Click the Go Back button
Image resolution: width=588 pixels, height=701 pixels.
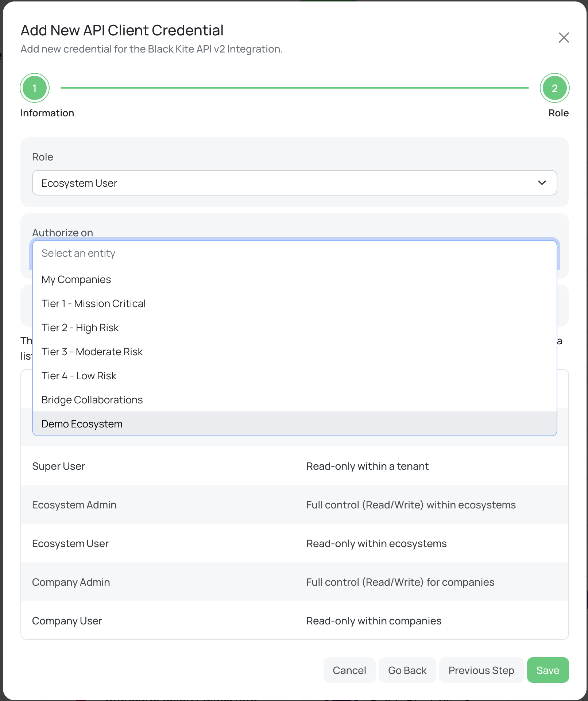point(407,670)
